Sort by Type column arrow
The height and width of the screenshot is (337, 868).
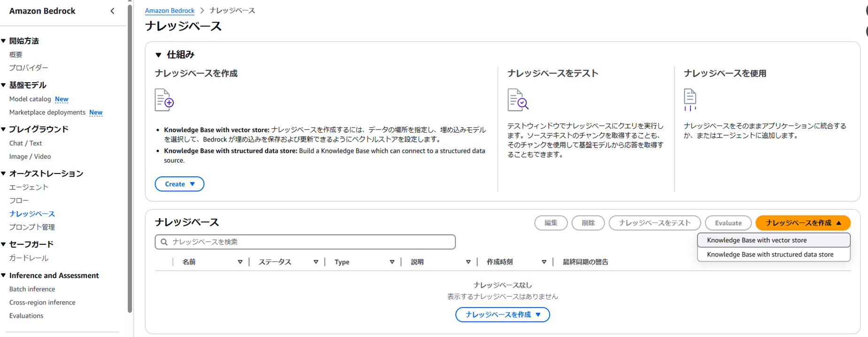[x=392, y=262]
